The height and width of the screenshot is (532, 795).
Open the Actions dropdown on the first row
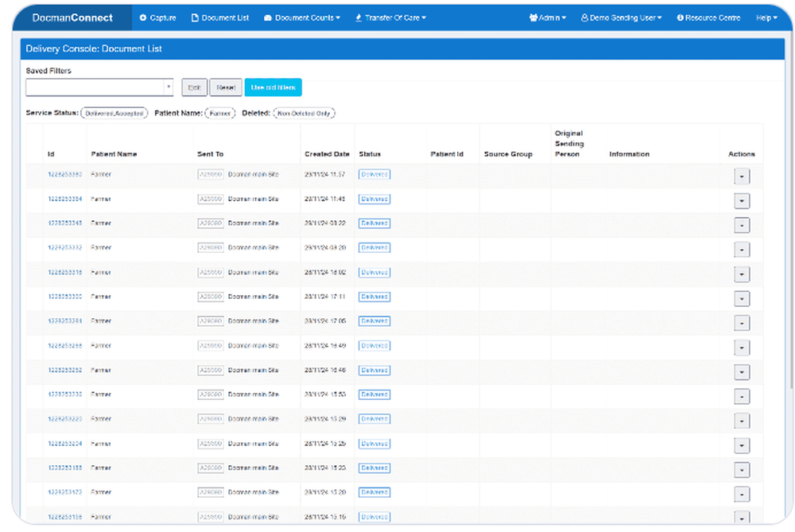[742, 176]
